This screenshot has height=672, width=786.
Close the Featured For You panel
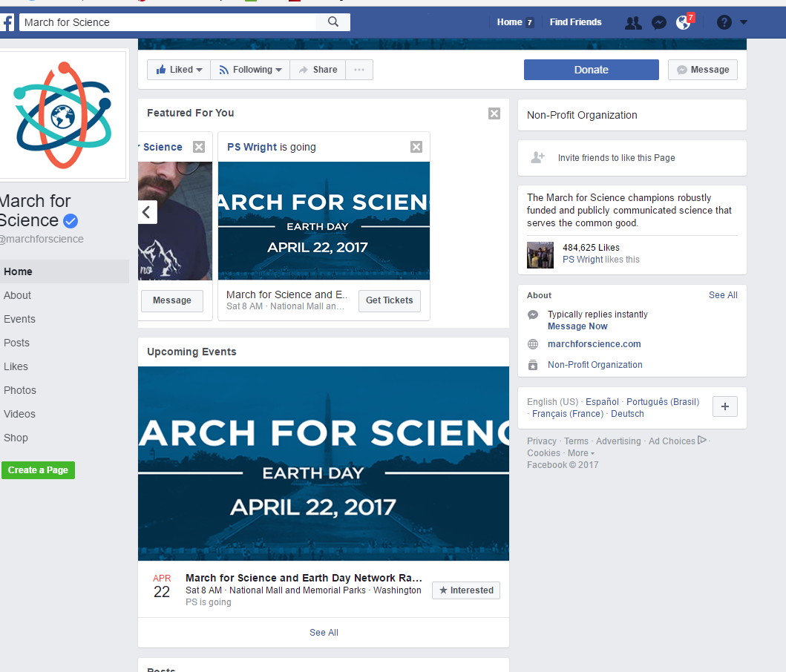[494, 113]
